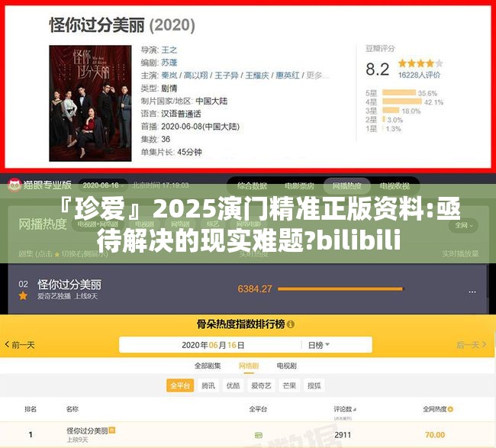Open actor link 王子异
496x448 pixels.
227,76
